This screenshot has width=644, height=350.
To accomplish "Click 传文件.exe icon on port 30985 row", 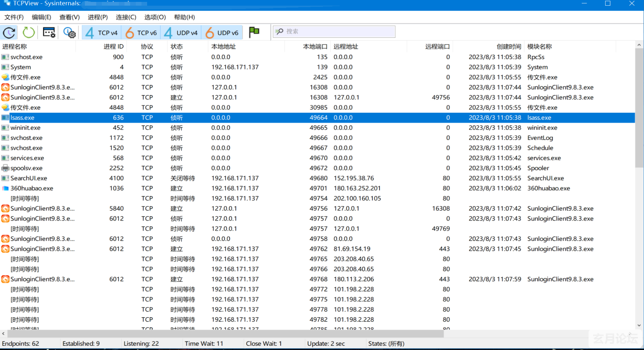I will [5, 107].
